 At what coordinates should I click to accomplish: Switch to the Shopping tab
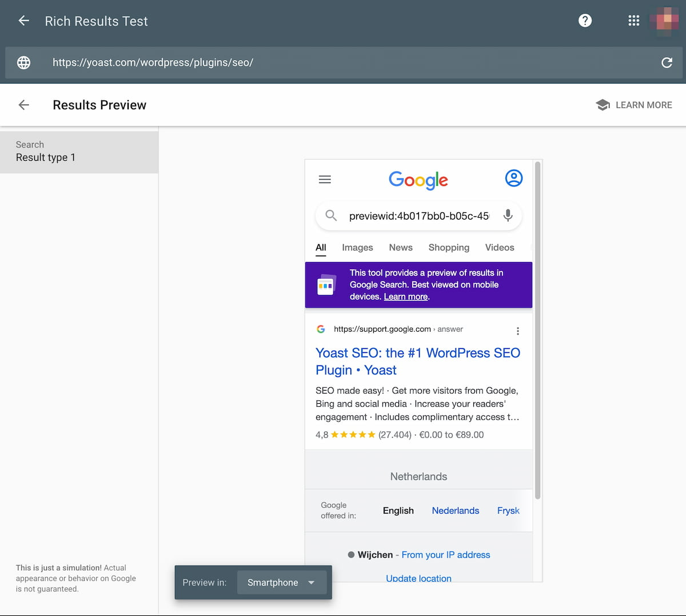[x=449, y=248]
